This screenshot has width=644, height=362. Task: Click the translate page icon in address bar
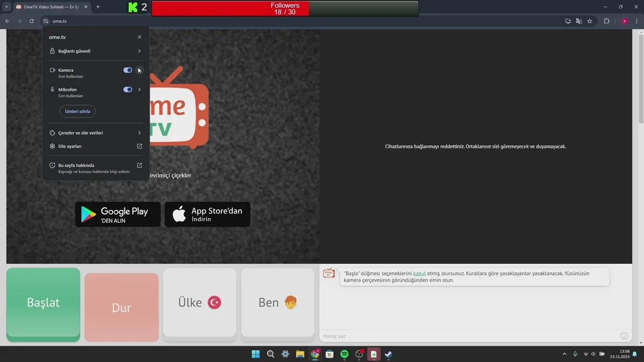[x=579, y=21]
